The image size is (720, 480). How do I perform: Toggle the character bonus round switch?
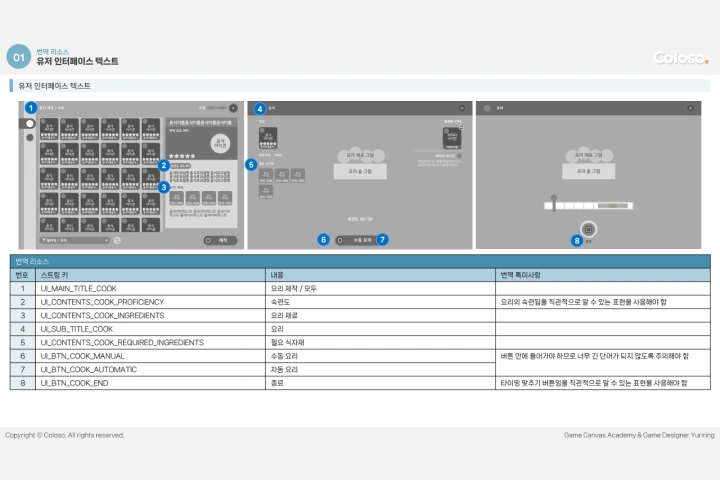click(x=460, y=156)
